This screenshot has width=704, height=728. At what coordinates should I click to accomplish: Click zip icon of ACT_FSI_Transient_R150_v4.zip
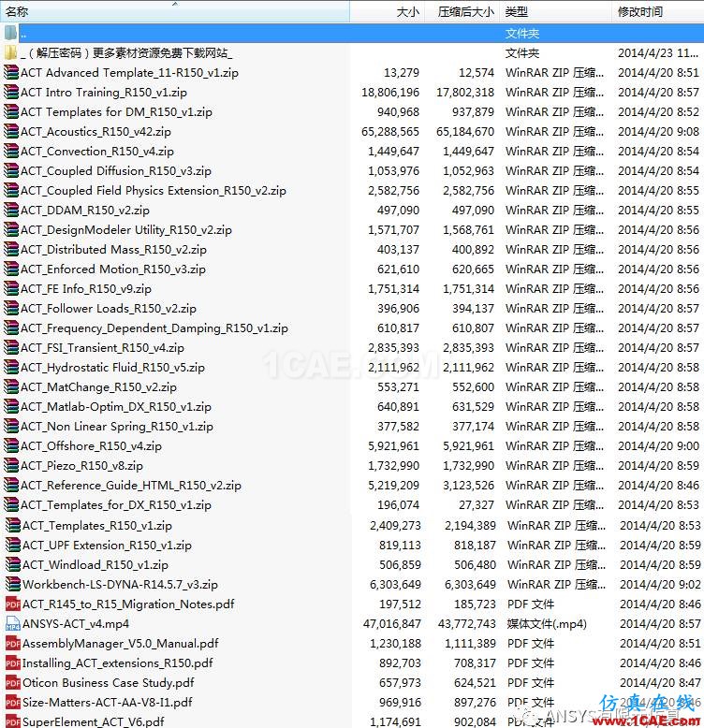coord(11,347)
